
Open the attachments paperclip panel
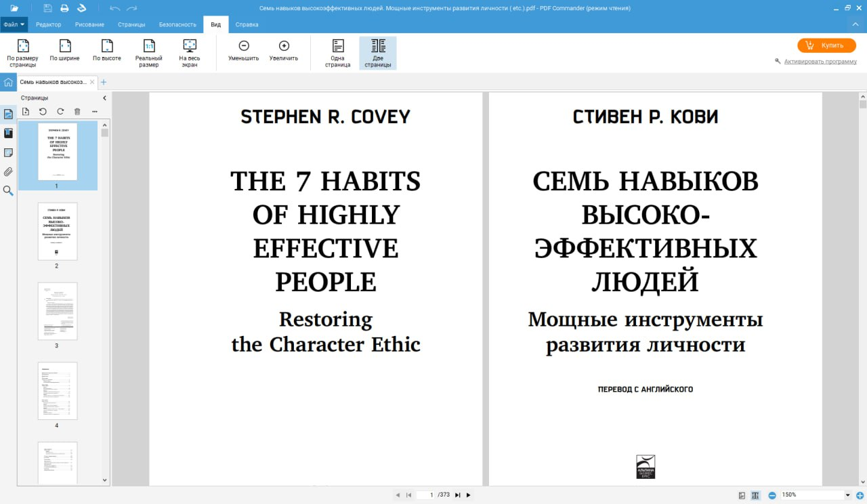click(x=8, y=171)
